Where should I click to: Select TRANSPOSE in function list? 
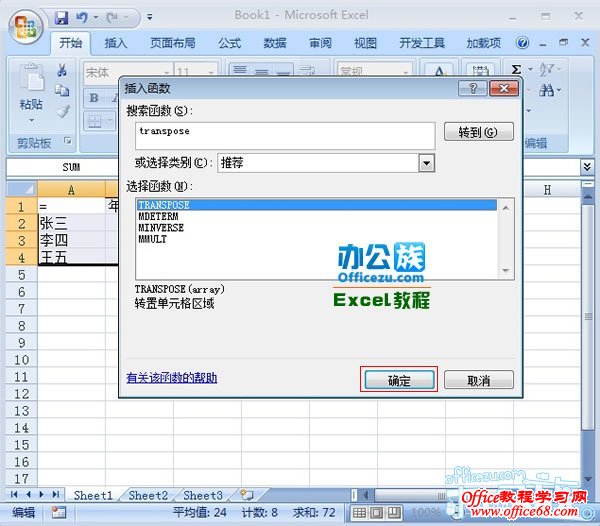click(x=317, y=205)
